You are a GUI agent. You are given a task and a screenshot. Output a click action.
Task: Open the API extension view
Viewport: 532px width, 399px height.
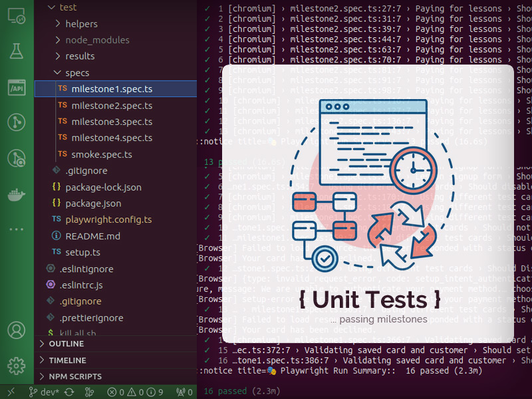[16, 86]
